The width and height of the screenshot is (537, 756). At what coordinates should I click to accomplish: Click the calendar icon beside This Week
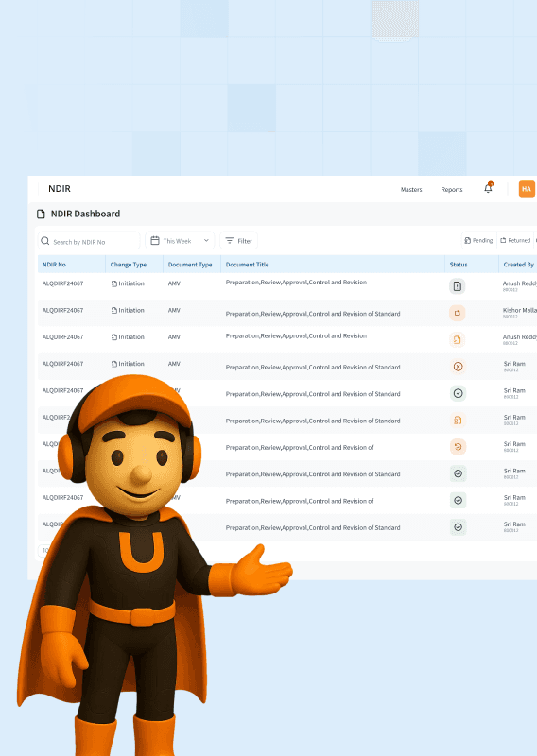[155, 240]
